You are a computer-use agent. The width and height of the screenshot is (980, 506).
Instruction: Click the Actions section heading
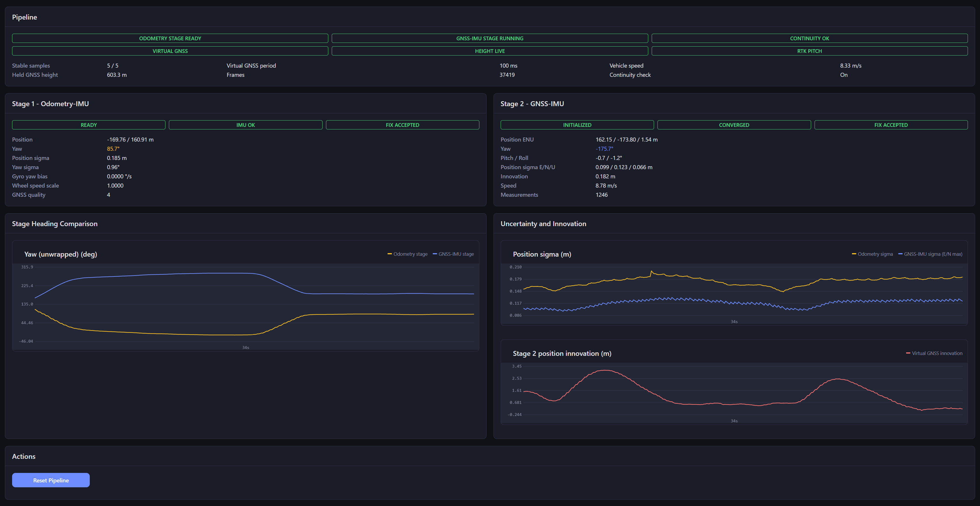(24, 457)
